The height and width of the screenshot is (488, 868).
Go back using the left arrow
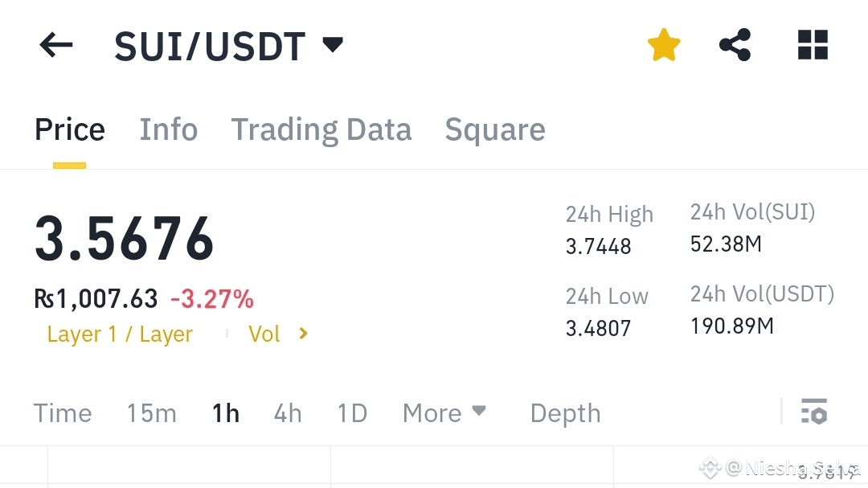pos(56,45)
